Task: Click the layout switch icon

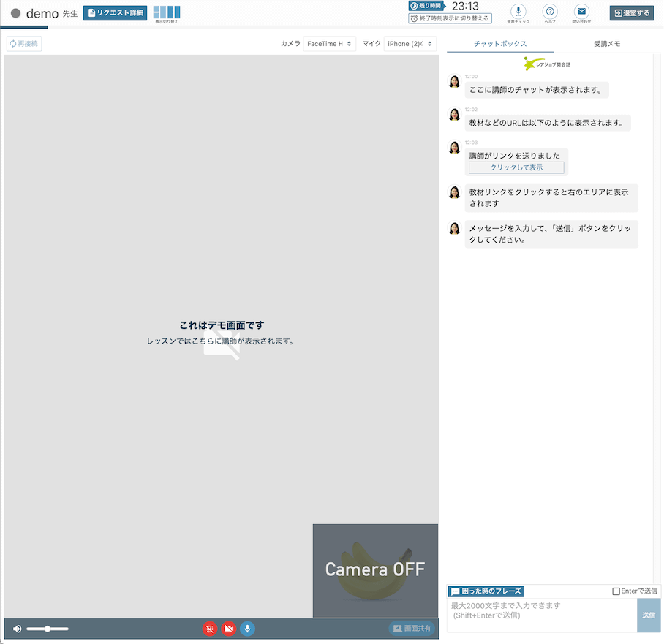Action: tap(167, 13)
